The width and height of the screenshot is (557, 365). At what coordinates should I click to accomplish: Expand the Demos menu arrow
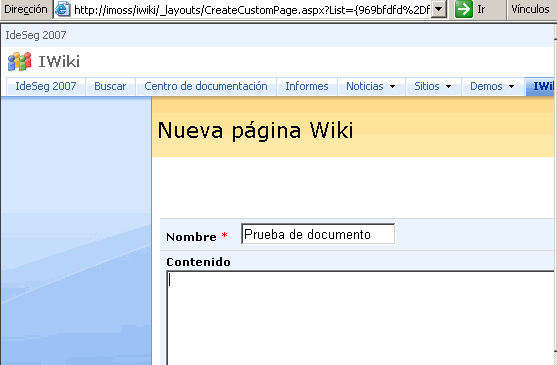511,86
